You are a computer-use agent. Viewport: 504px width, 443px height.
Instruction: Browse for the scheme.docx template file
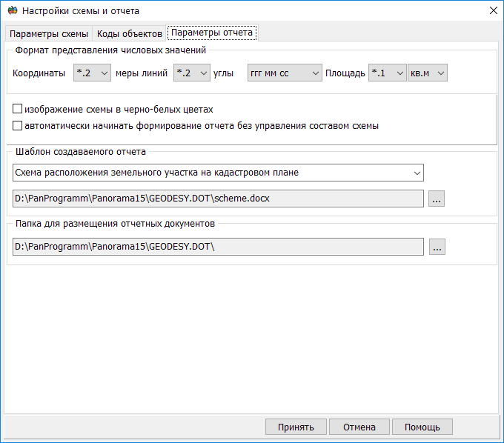click(437, 199)
